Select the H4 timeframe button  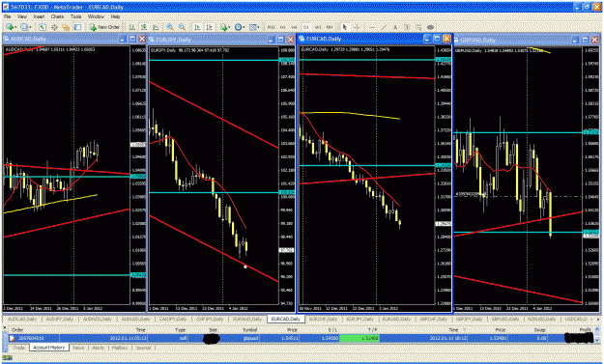[x=295, y=27]
